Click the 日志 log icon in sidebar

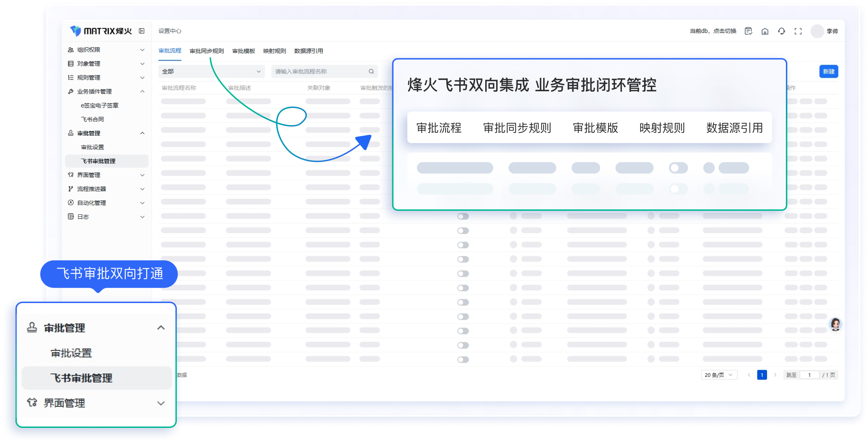click(x=71, y=216)
